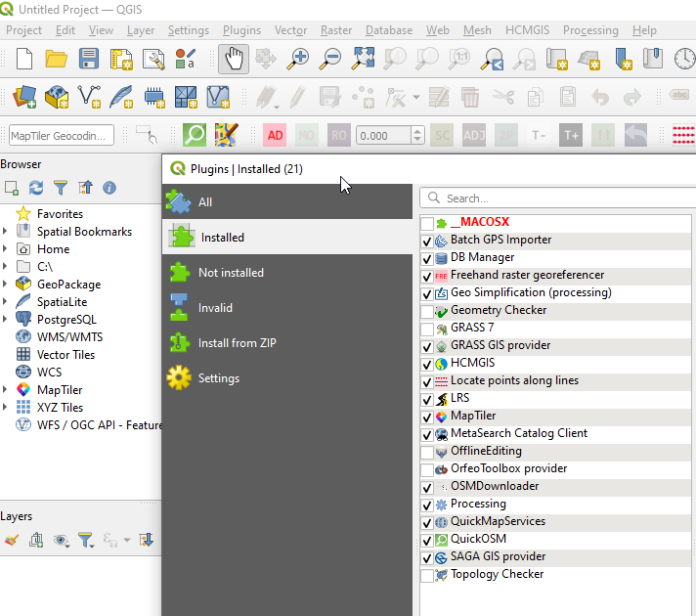Image resolution: width=696 pixels, height=616 pixels.
Task: Open plugin manager Settings tab
Action: click(287, 378)
